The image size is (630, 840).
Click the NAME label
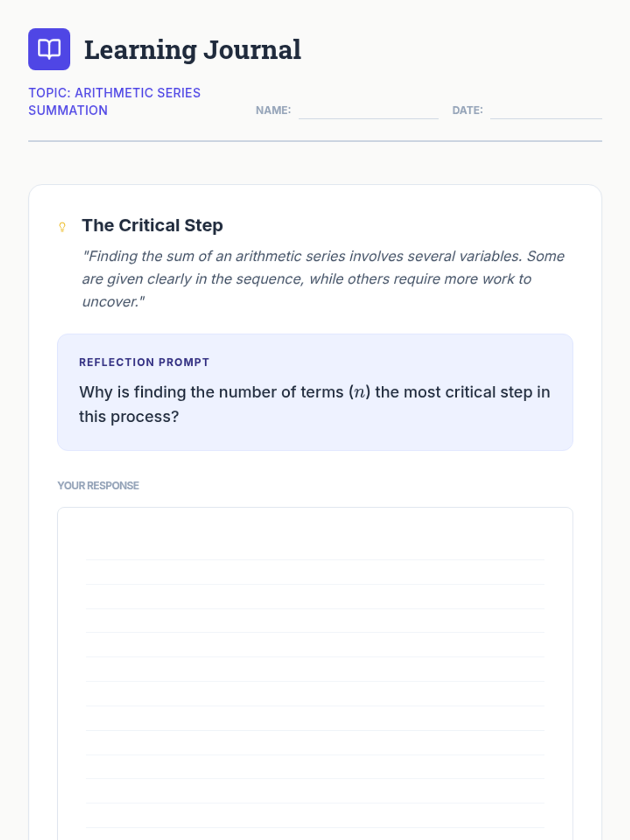[273, 110]
